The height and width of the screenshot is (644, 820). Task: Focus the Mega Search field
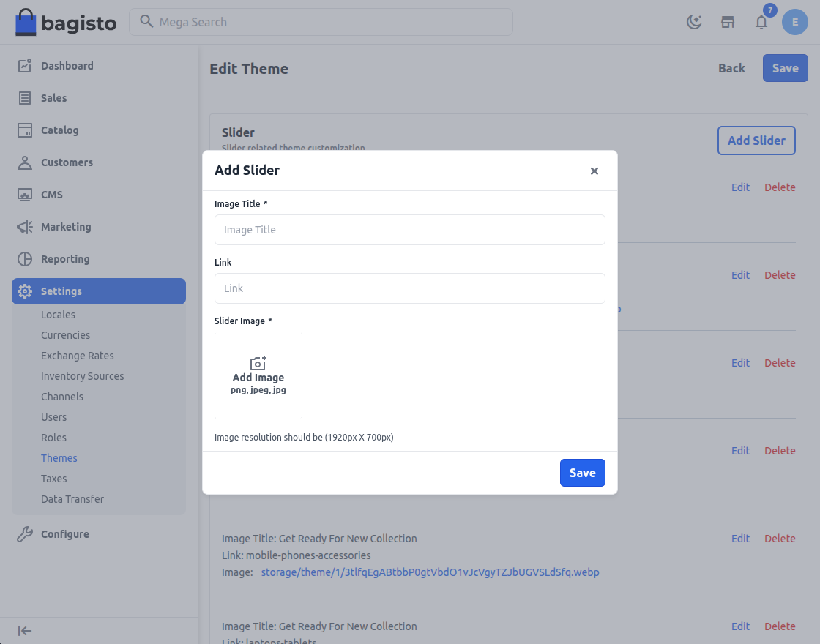(321, 22)
